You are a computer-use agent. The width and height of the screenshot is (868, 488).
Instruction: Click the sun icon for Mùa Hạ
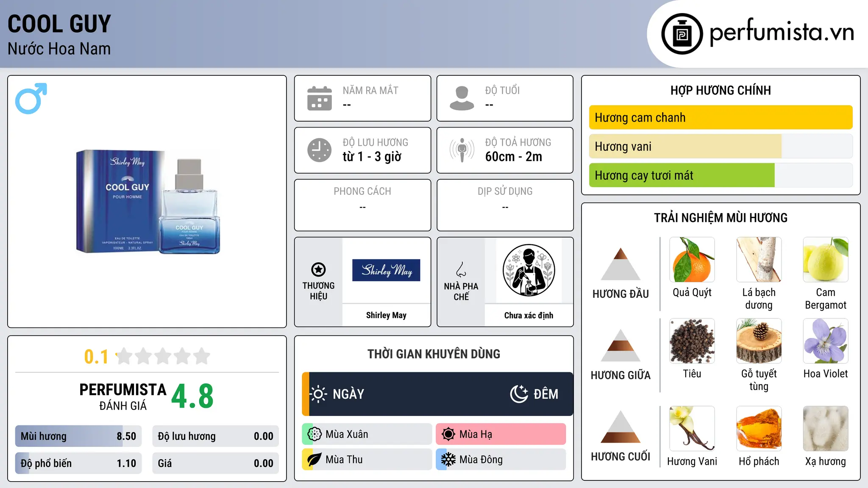coord(448,434)
